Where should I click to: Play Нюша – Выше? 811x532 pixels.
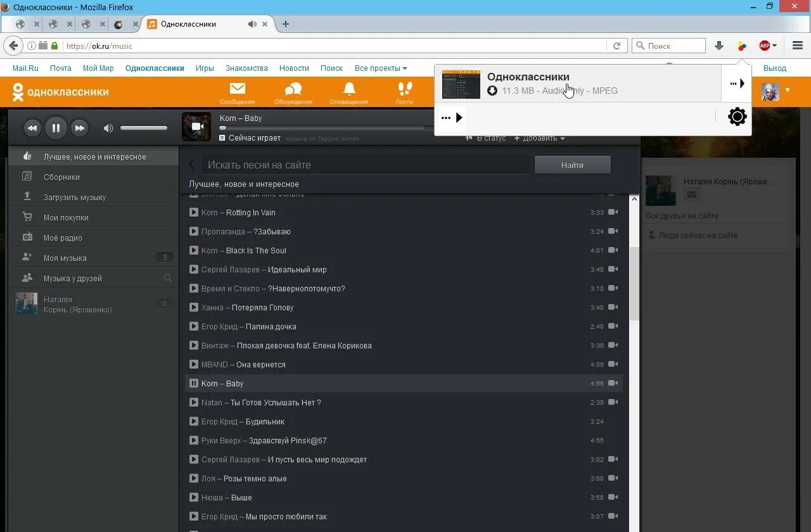tap(194, 497)
